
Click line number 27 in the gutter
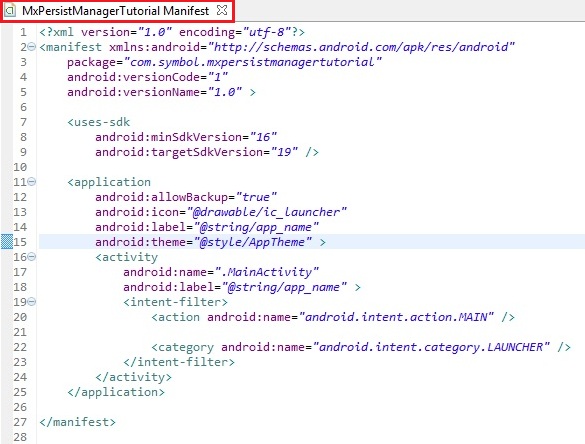20,422
